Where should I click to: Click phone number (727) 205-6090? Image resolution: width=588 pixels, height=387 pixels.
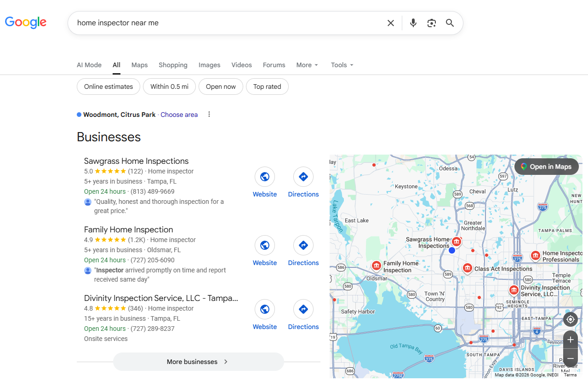pos(153,260)
